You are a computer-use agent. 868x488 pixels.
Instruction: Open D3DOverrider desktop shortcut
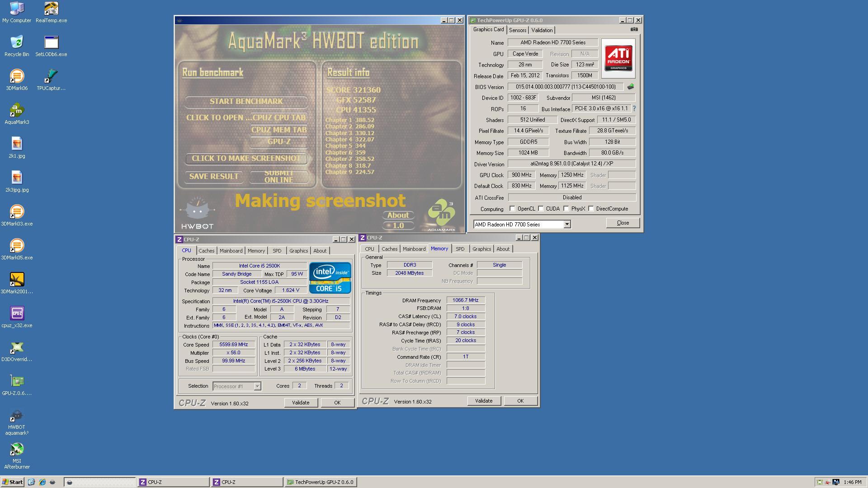[17, 351]
